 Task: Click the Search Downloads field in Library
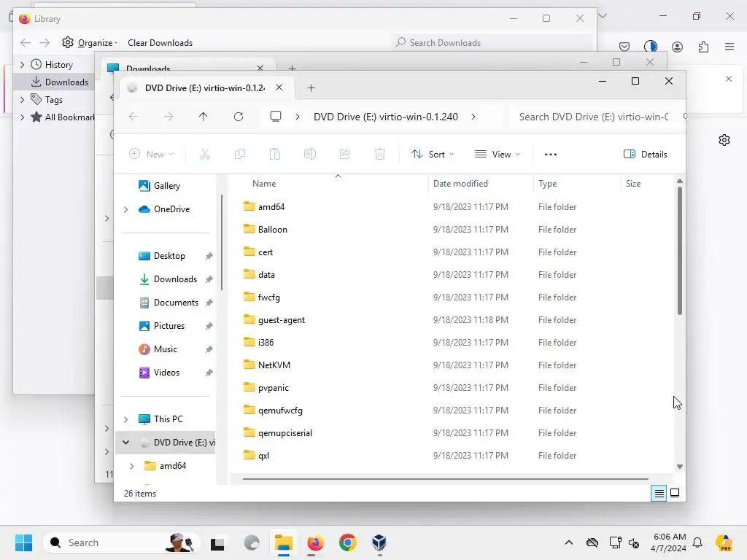tap(491, 43)
